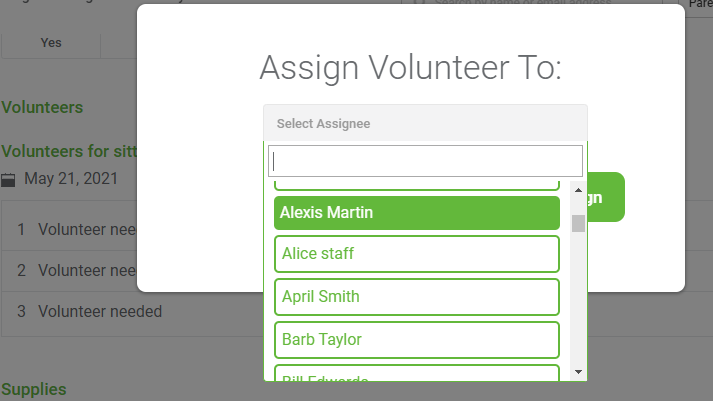The image size is (713, 401).
Task: Click the calendar icon beside May 21, 2021
Action: tap(8, 180)
